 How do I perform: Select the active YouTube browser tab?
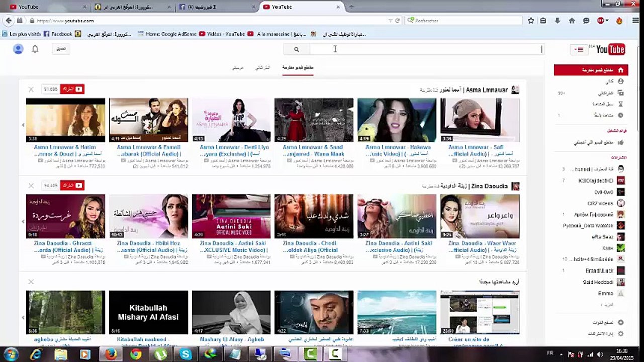tap(301, 7)
